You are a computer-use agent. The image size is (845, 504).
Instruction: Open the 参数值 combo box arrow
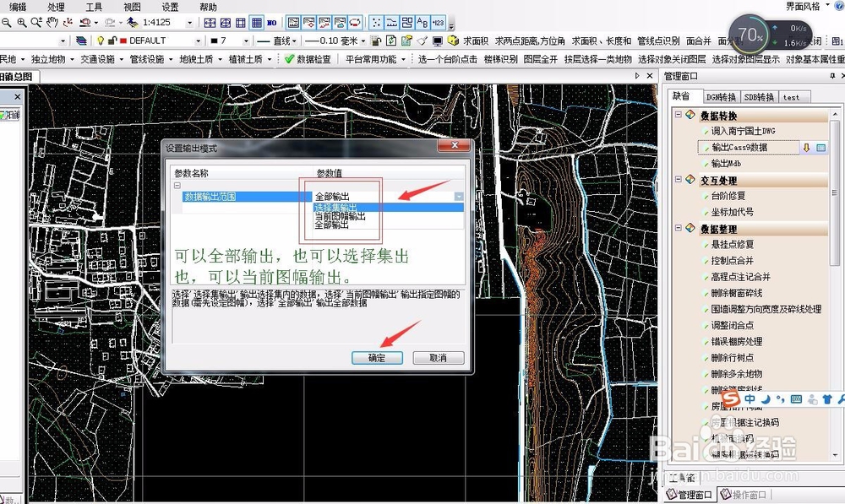(x=459, y=197)
